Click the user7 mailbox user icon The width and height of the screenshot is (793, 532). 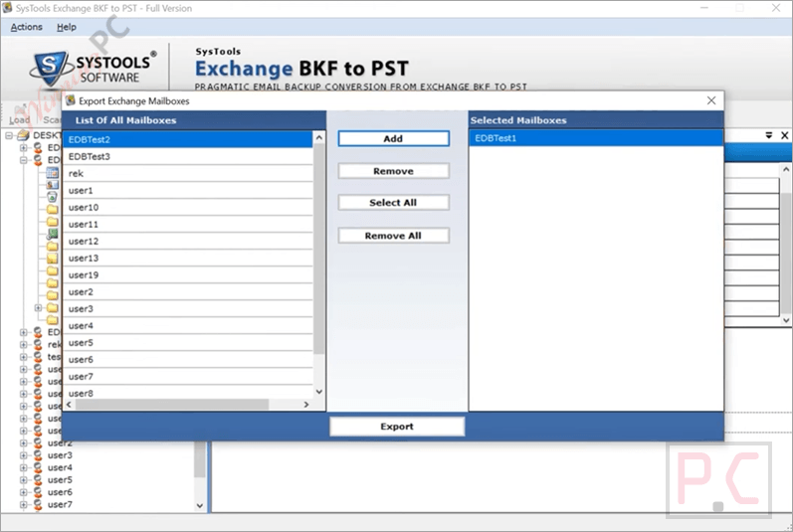[x=38, y=505]
